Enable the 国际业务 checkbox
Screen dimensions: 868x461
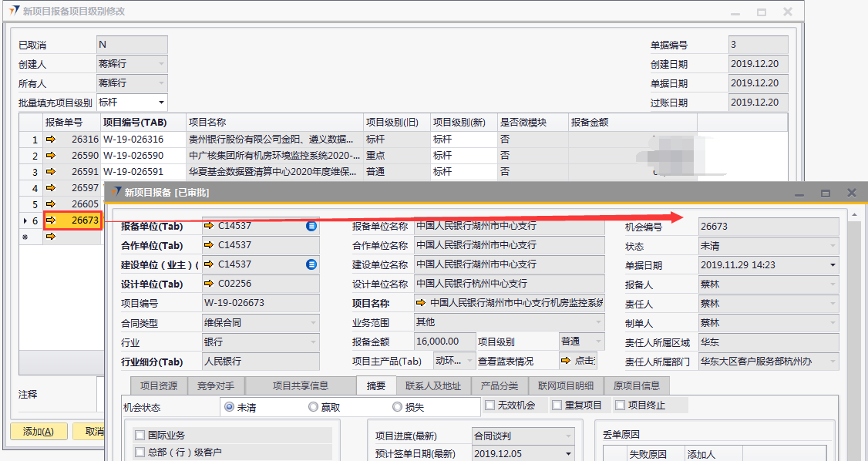pos(140,436)
